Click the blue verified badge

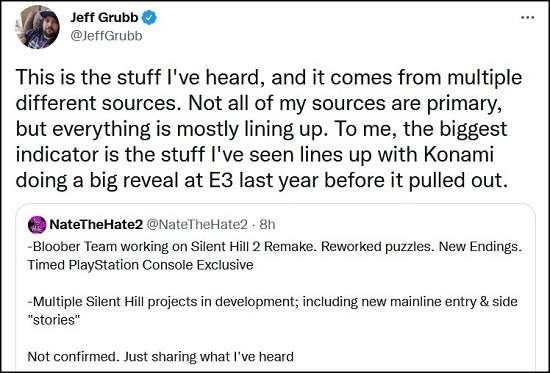click(149, 18)
